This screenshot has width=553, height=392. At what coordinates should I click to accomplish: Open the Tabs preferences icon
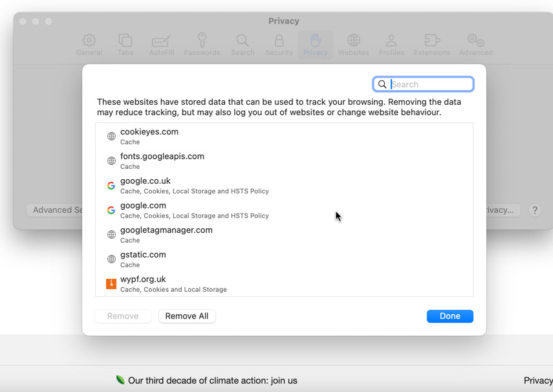click(x=125, y=41)
